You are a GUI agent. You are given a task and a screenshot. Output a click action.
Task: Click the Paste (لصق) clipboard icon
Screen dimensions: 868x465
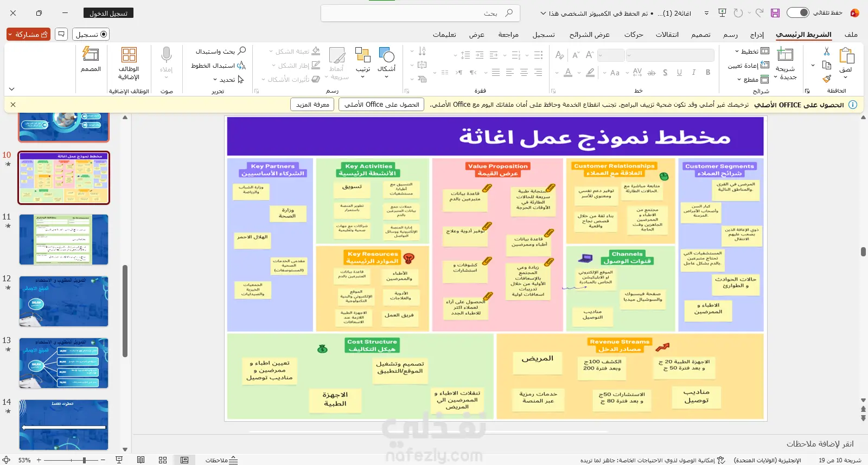pos(846,56)
